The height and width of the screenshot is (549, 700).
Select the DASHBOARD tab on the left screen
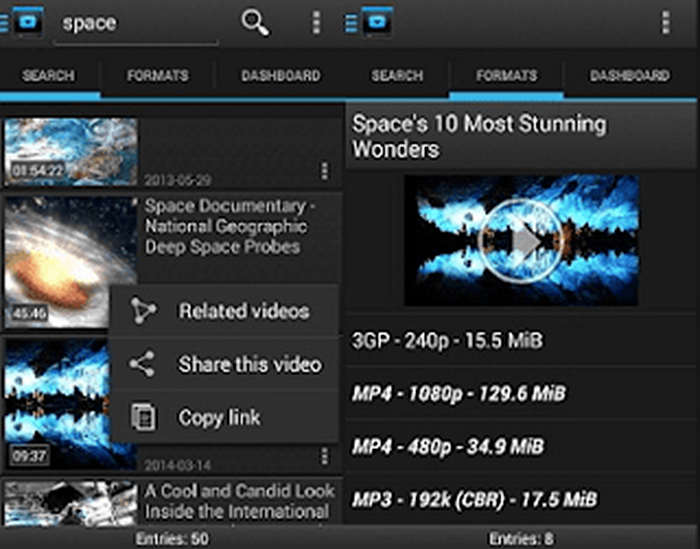(281, 75)
